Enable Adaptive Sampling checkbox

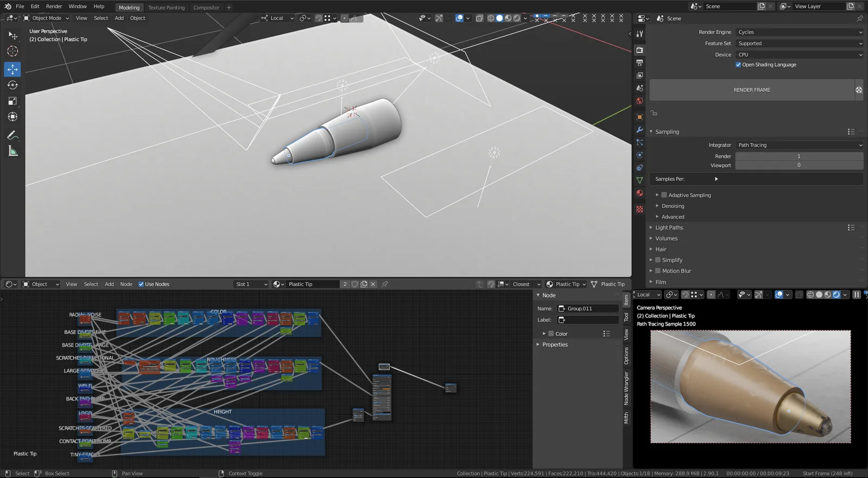click(664, 195)
